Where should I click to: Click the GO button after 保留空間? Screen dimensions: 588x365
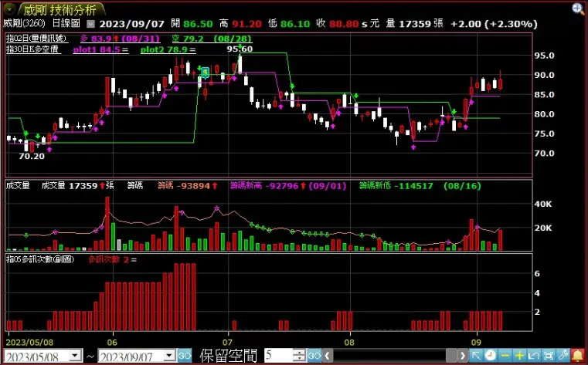coord(314,355)
